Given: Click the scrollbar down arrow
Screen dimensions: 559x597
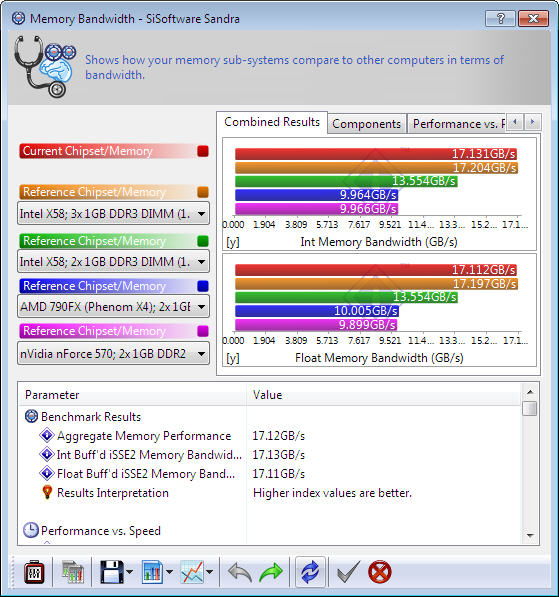Looking at the screenshot, I should [530, 535].
